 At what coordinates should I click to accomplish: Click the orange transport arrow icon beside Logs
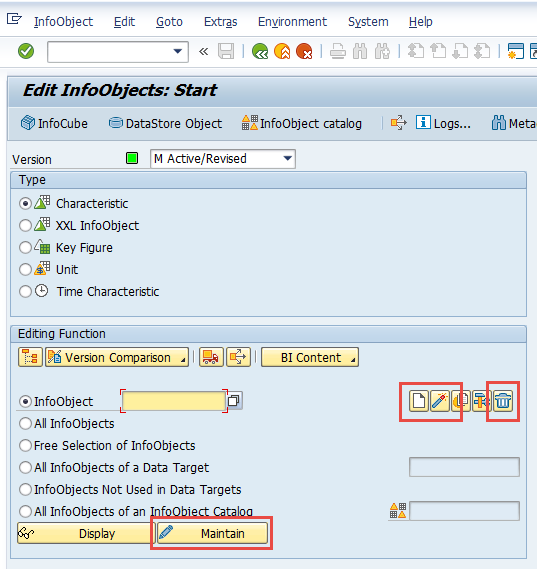pyautogui.click(x=399, y=123)
